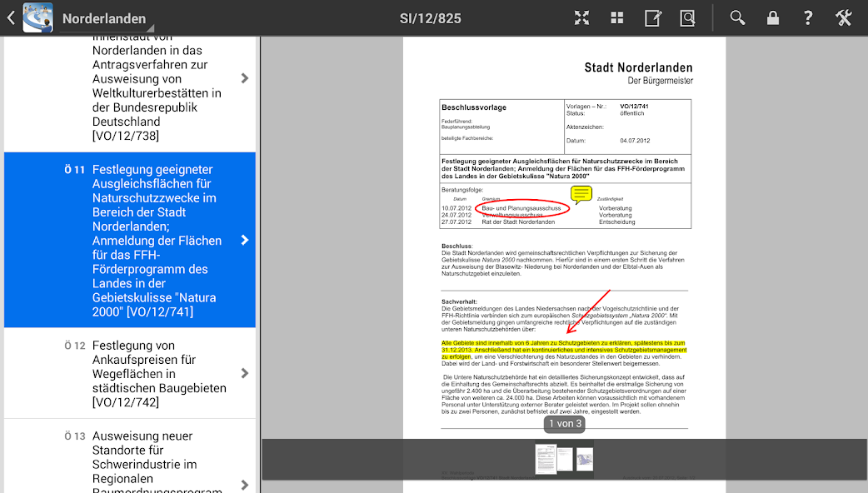
Task: Open the tools settings wrench icon
Action: point(844,18)
